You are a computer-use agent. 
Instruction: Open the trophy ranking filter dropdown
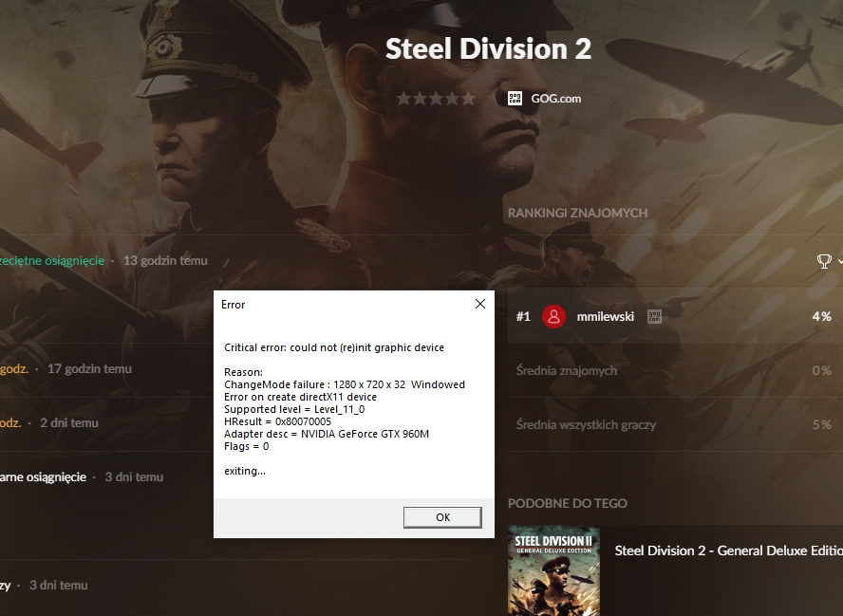click(x=830, y=261)
